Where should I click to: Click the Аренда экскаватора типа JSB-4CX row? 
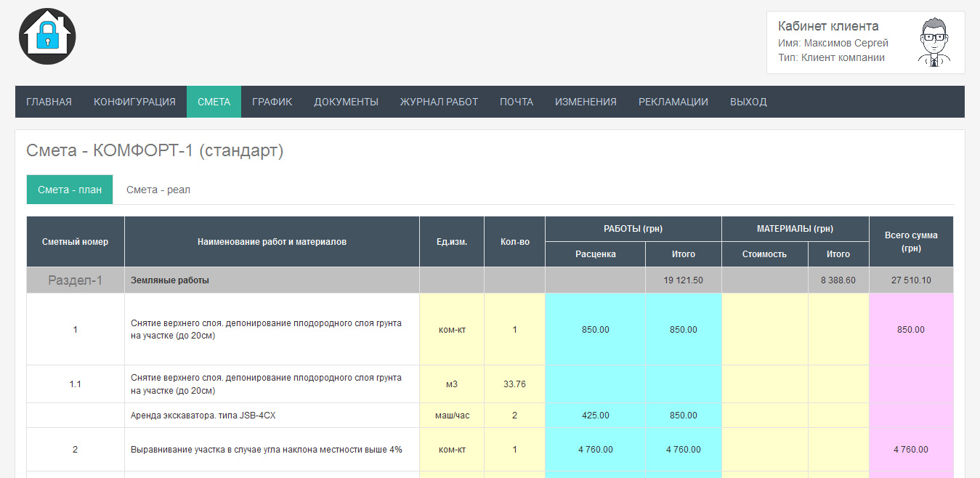point(203,416)
